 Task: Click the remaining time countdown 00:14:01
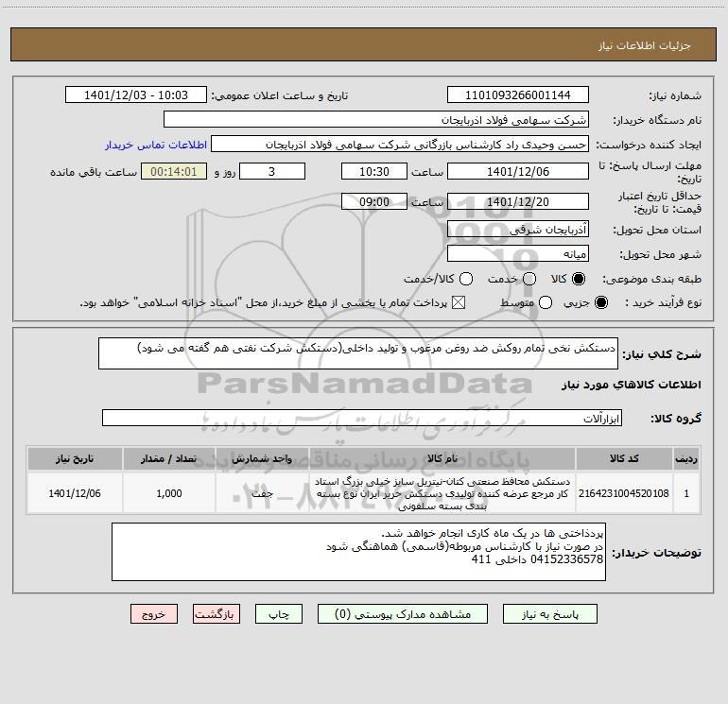click(x=174, y=171)
